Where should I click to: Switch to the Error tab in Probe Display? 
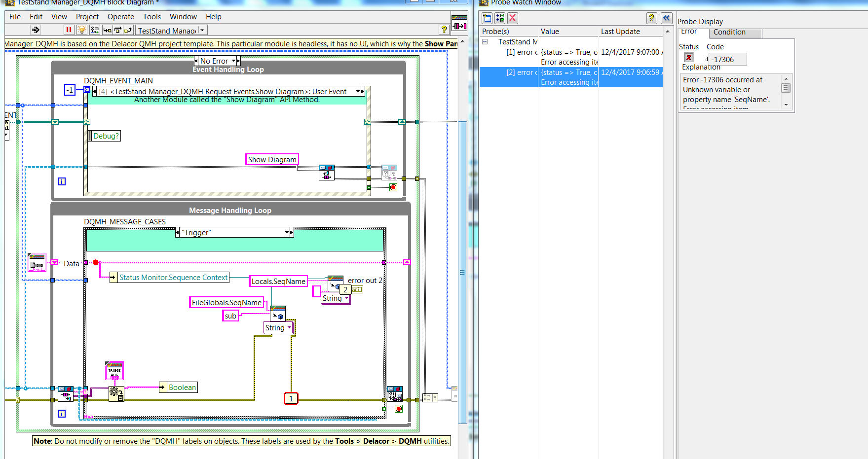tap(689, 32)
